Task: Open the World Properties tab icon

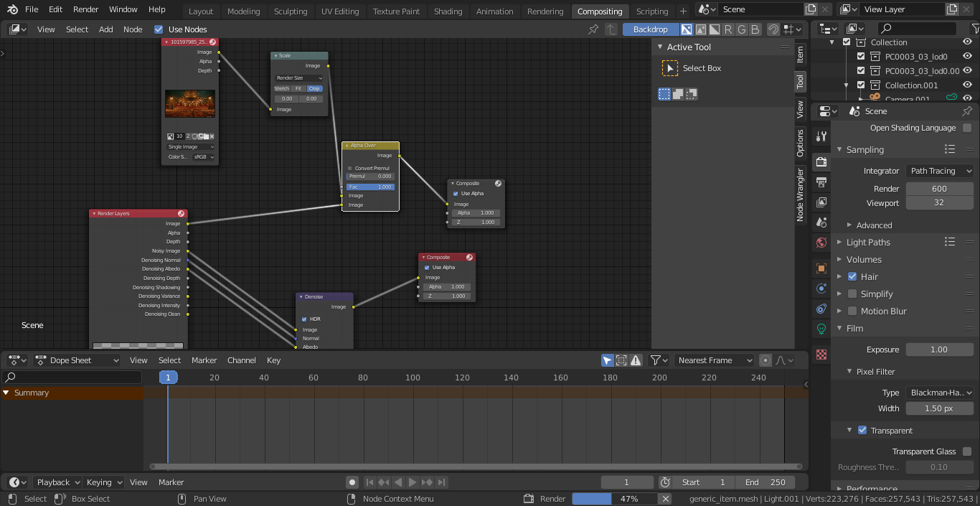Action: 821,243
